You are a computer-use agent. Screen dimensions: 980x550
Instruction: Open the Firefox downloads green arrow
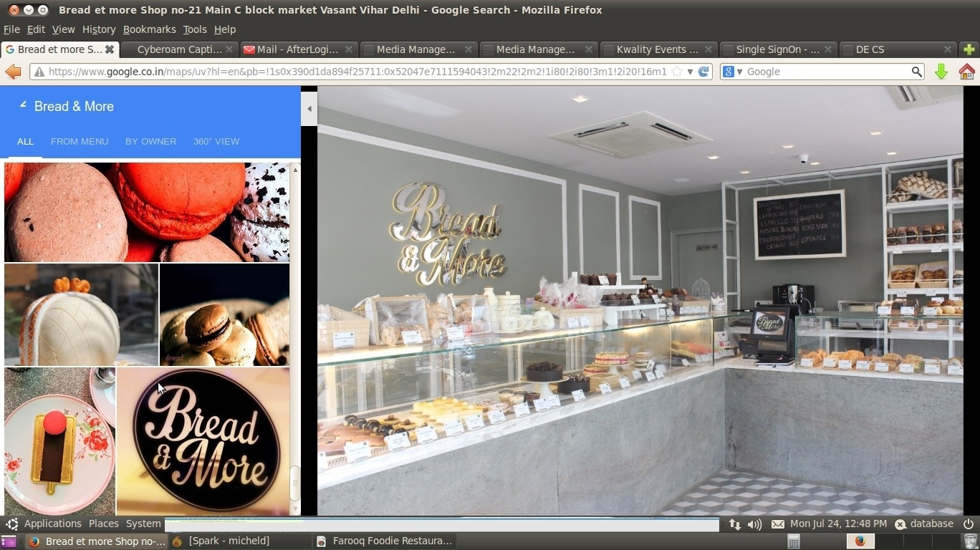941,72
